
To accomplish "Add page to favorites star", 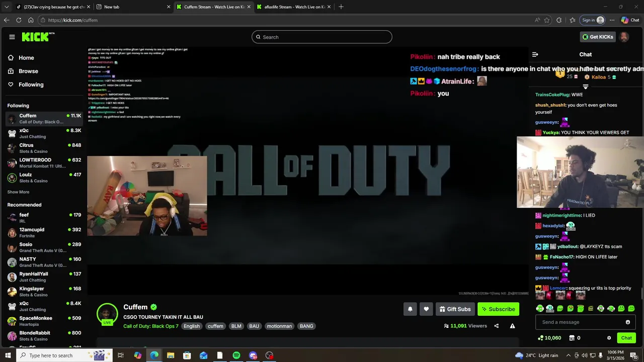I will pyautogui.click(x=547, y=20).
